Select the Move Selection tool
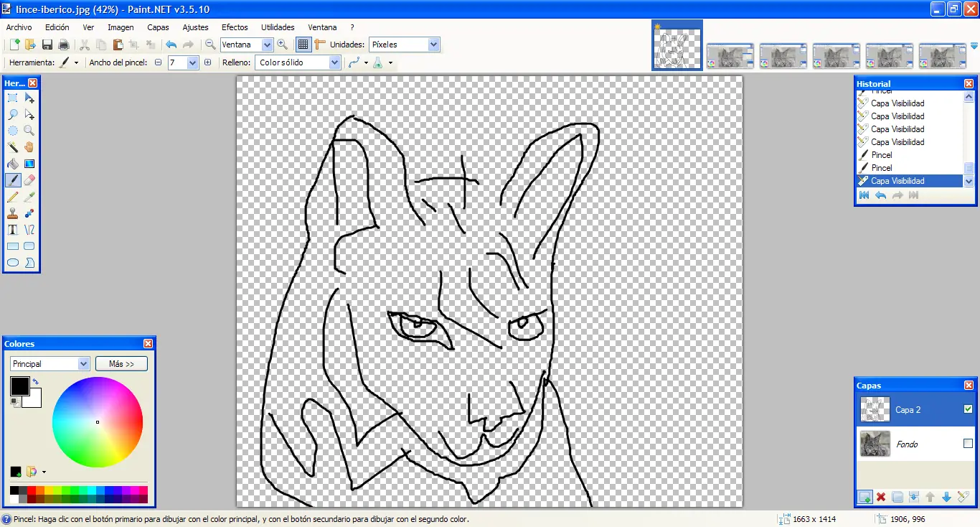The height and width of the screenshot is (527, 980). [x=29, y=115]
